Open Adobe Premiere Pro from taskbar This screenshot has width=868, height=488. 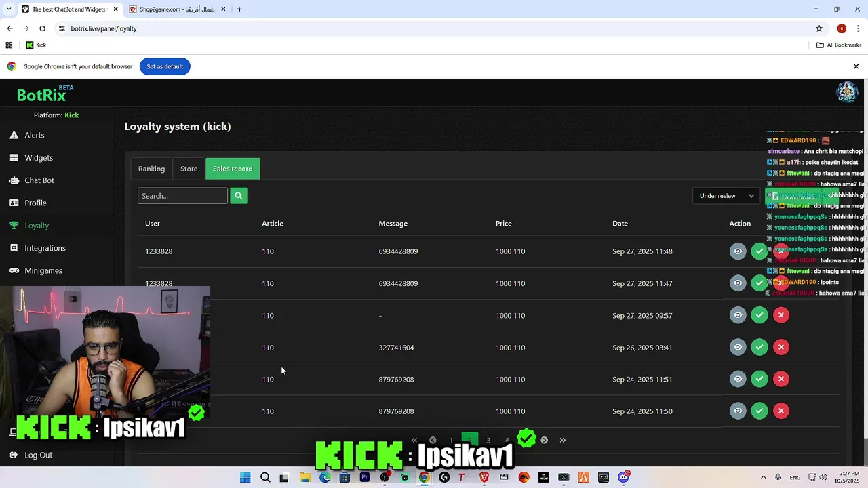pyautogui.click(x=365, y=477)
